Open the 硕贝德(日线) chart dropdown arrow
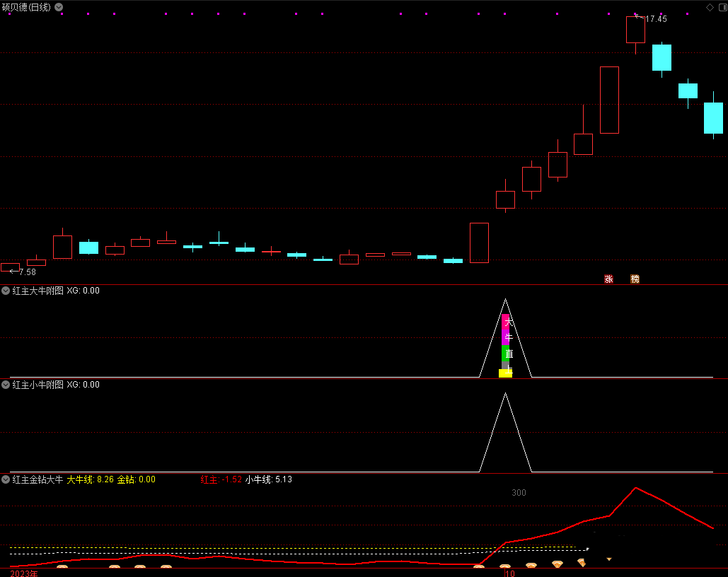Image resolution: width=728 pixels, height=577 pixels. point(59,7)
